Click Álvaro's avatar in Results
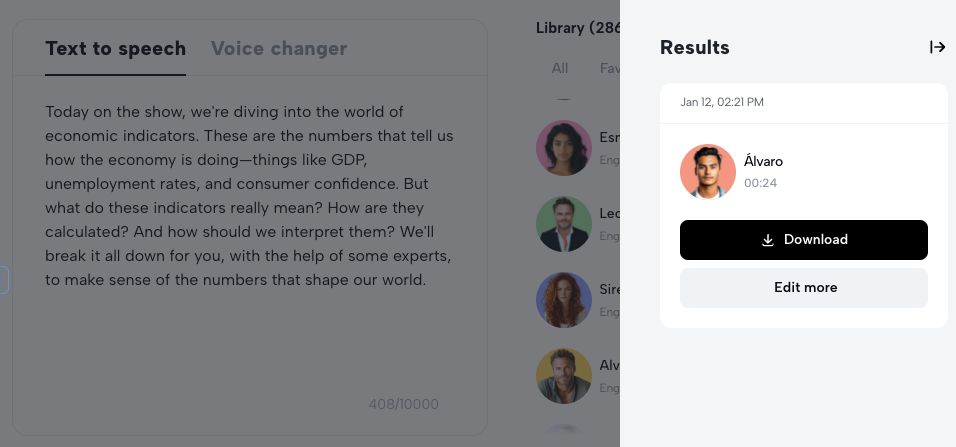 (708, 171)
